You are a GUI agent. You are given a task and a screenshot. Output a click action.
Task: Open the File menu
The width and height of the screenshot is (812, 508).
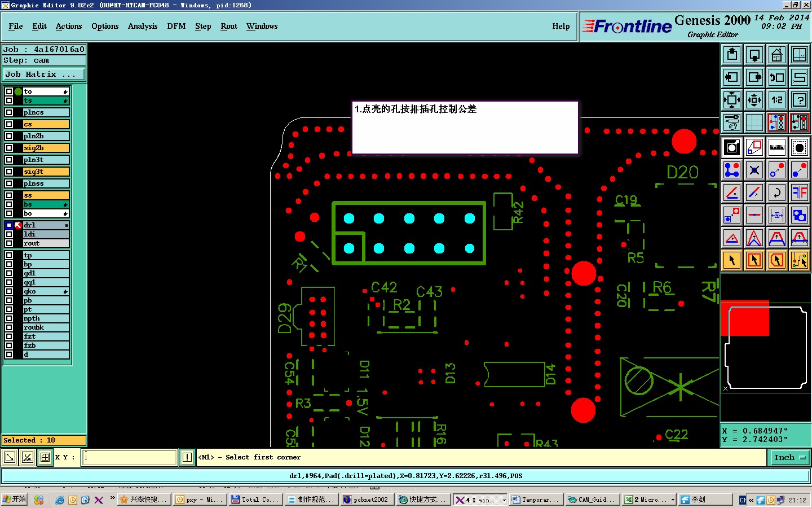(16, 26)
